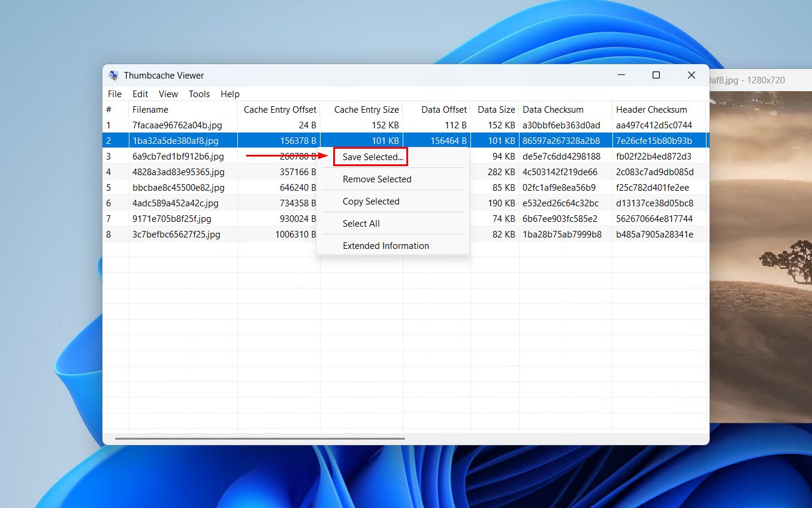Click cache entry offset 646240 B
Screen dimensions: 812x508
click(x=298, y=188)
